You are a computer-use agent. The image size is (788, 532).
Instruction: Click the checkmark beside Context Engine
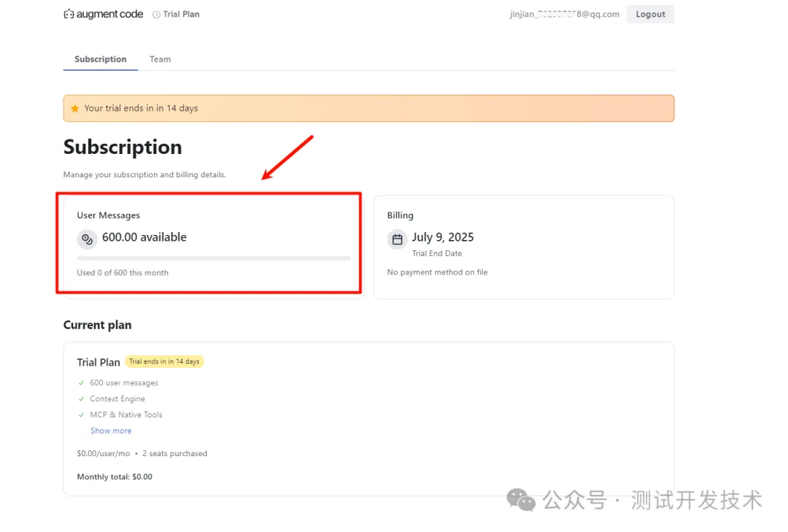(81, 398)
